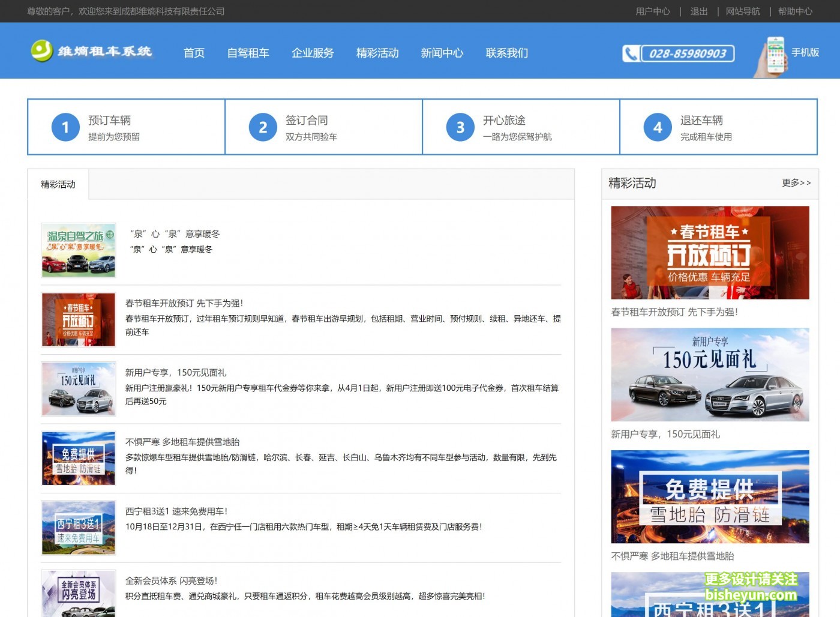This screenshot has height=617, width=840.
Task: Open 自驾租车 navigation item
Action: [x=248, y=53]
